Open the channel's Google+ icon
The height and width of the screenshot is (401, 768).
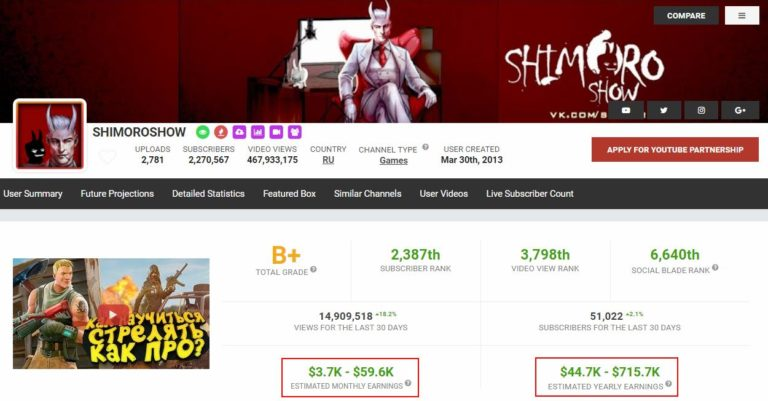(x=740, y=110)
